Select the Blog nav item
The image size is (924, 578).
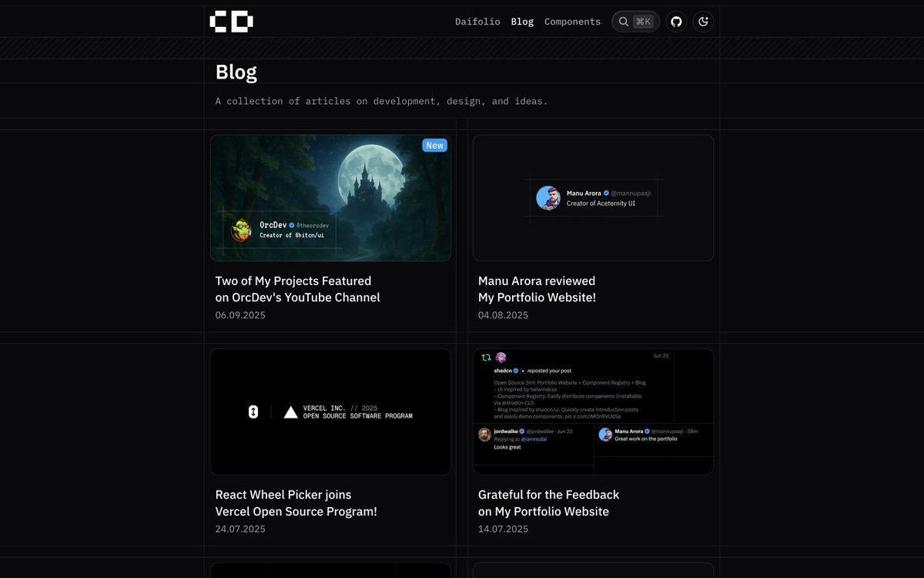pos(522,22)
